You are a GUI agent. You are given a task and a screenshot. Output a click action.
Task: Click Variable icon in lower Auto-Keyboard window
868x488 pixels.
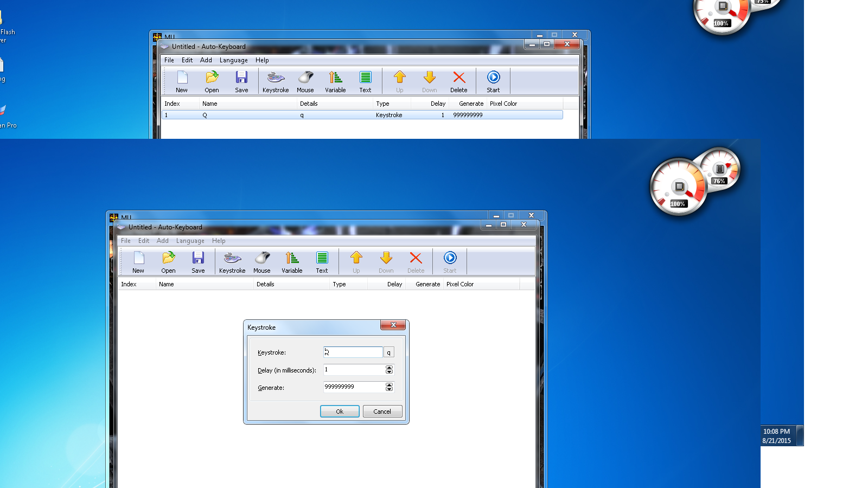coord(292,262)
